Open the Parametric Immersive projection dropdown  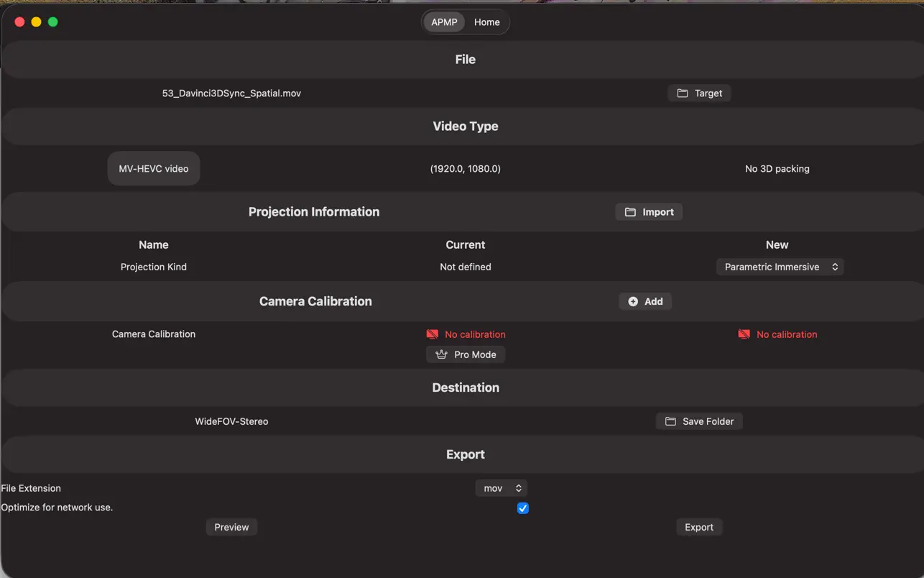(780, 266)
